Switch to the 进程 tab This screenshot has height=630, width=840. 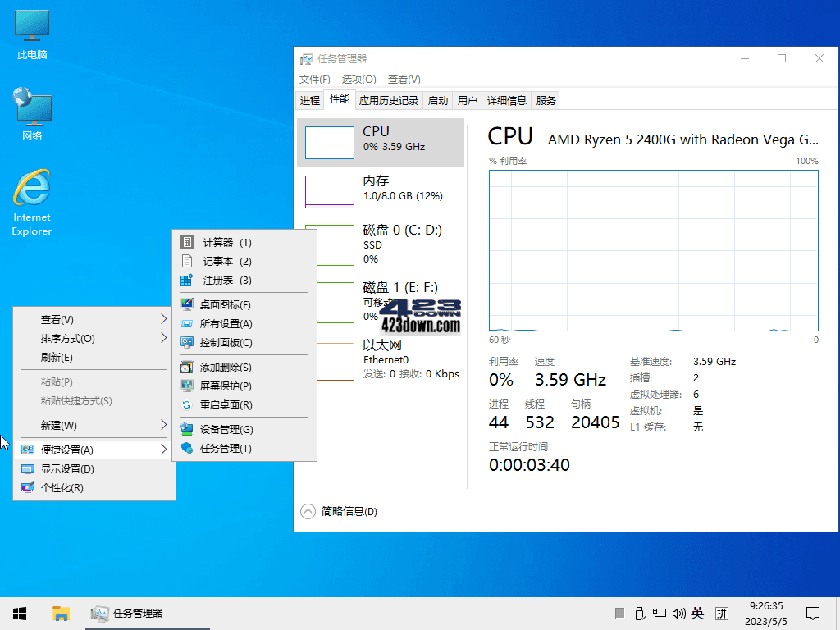pyautogui.click(x=309, y=99)
